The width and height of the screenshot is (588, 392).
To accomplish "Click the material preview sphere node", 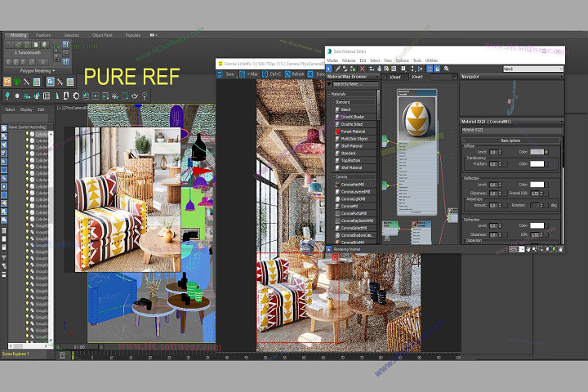I will pos(417,119).
